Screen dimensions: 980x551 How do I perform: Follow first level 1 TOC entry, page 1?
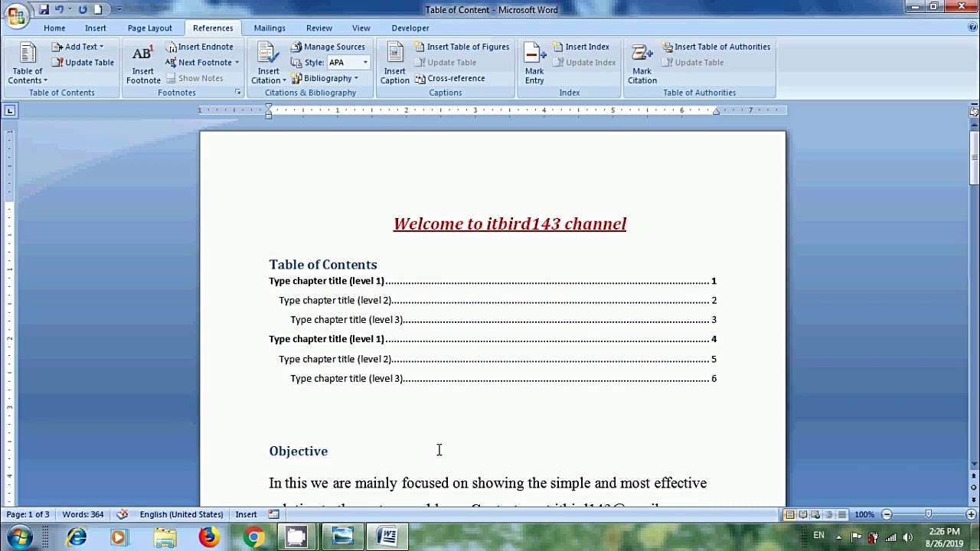(492, 281)
